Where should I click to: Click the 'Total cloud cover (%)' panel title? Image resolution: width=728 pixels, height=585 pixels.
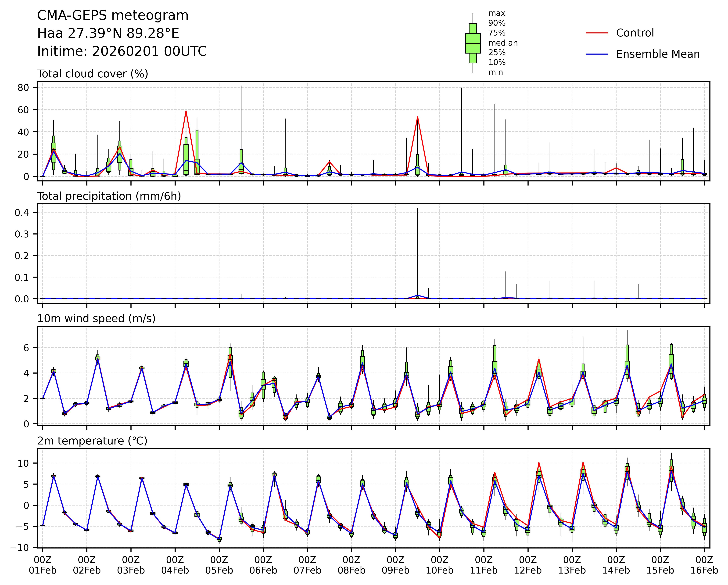click(93, 74)
